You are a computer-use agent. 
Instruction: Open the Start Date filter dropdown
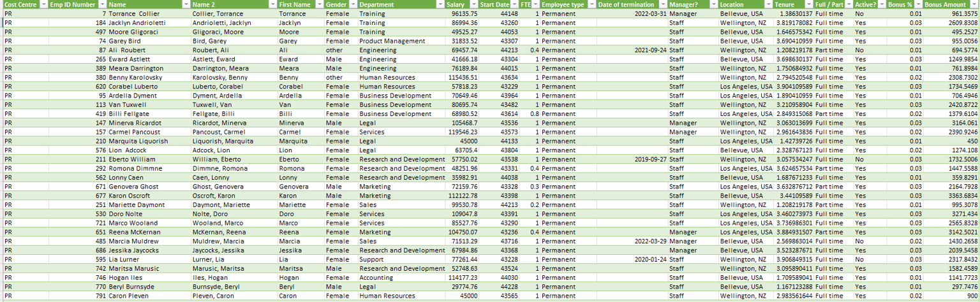[x=516, y=4]
